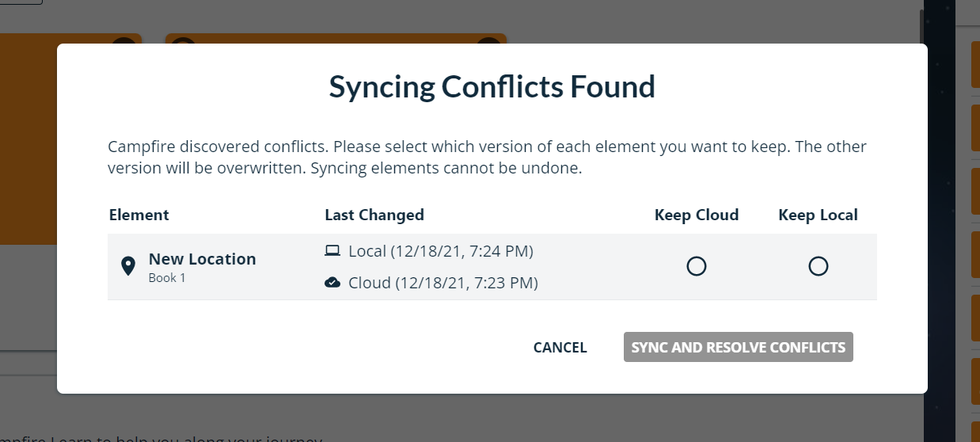The width and height of the screenshot is (980, 442).
Task: Click the Local 12/18/21, 7:24 PM timestamp
Action: [x=441, y=251]
